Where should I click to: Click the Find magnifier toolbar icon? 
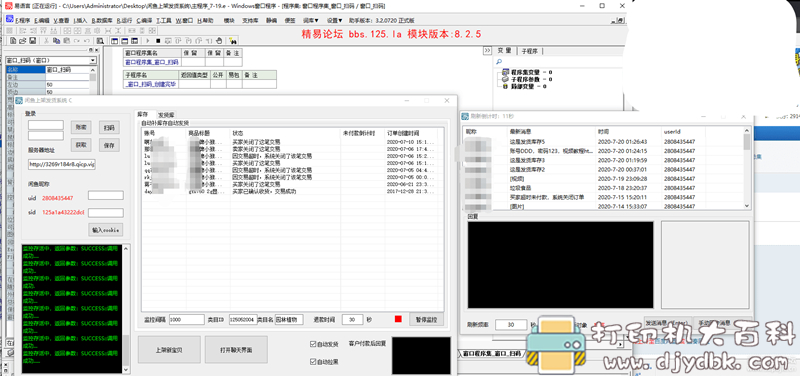point(101,40)
